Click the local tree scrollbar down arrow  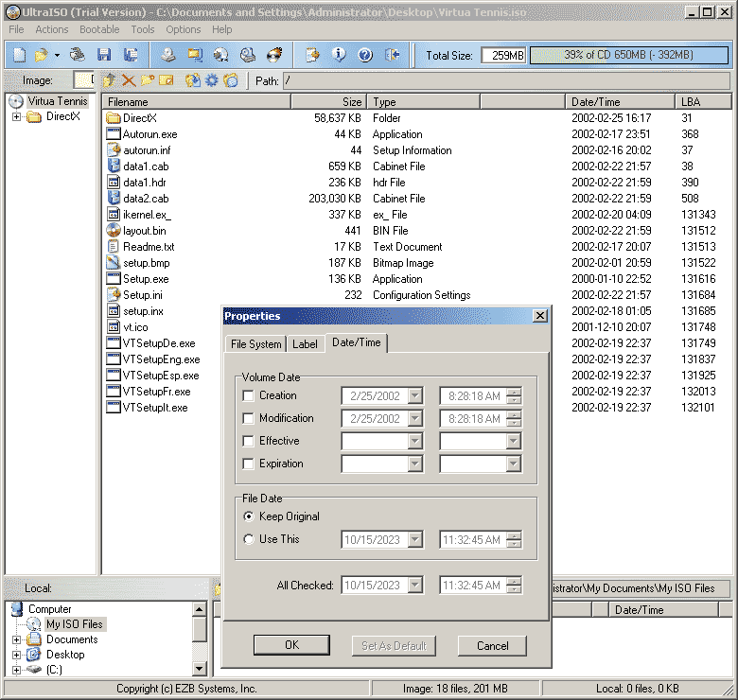pyautogui.click(x=199, y=669)
